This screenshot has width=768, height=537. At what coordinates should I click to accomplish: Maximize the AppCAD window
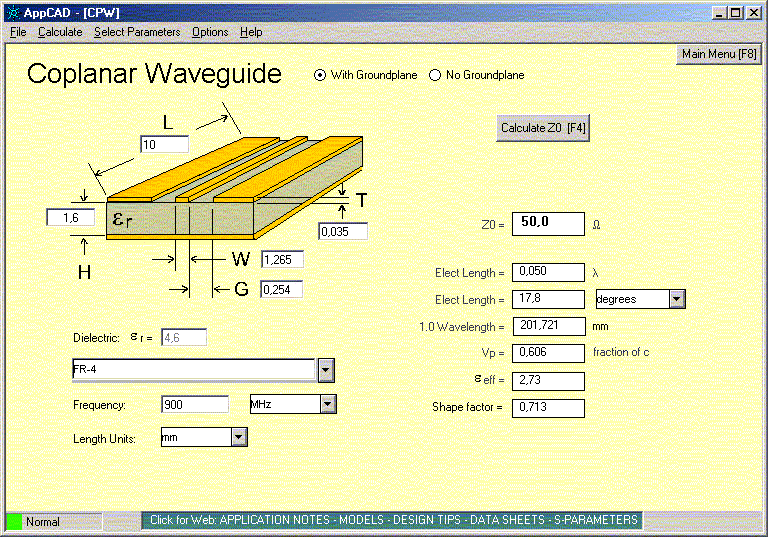click(x=735, y=13)
